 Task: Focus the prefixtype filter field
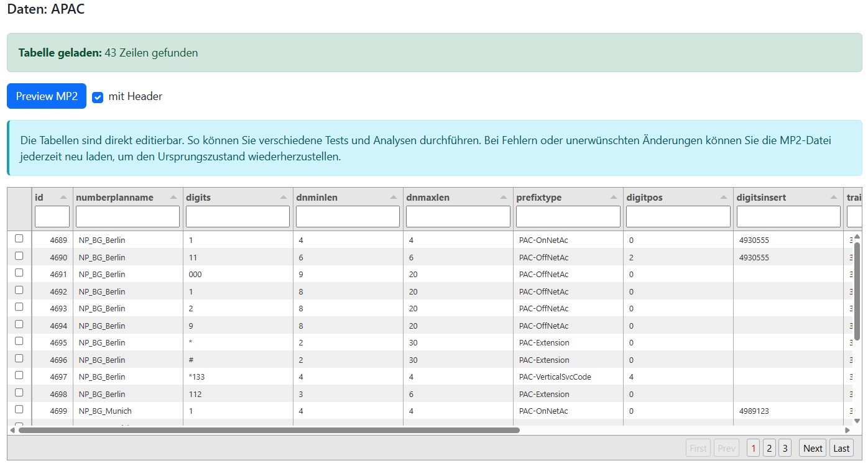[567, 216]
